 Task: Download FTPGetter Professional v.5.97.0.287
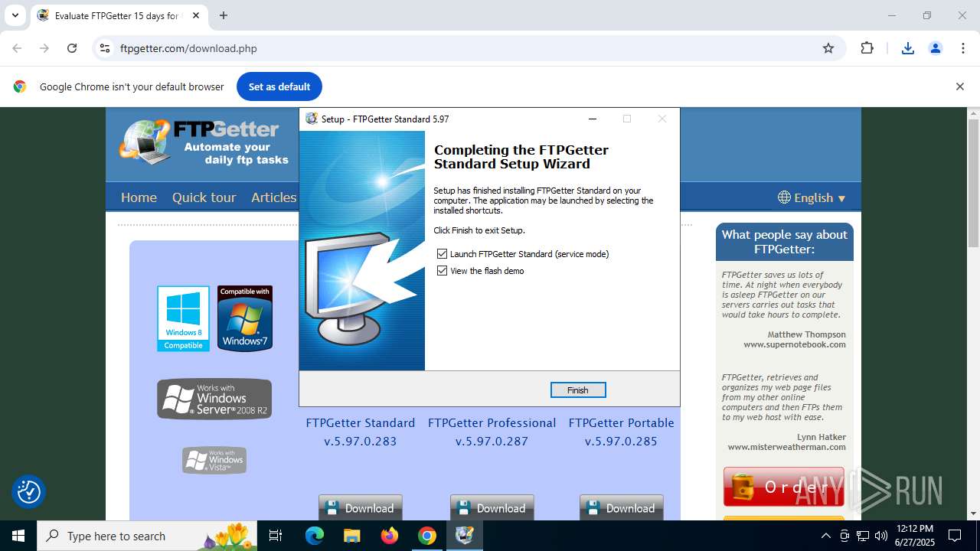[x=492, y=508]
